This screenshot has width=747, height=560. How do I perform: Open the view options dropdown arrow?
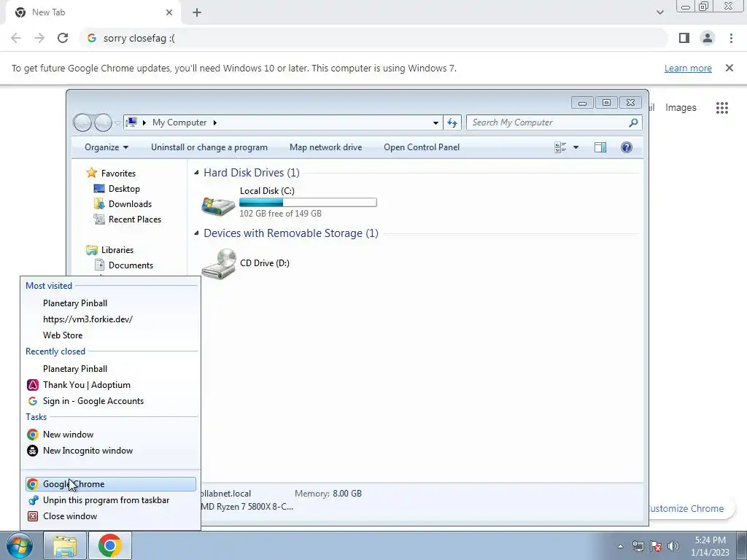[x=576, y=147]
